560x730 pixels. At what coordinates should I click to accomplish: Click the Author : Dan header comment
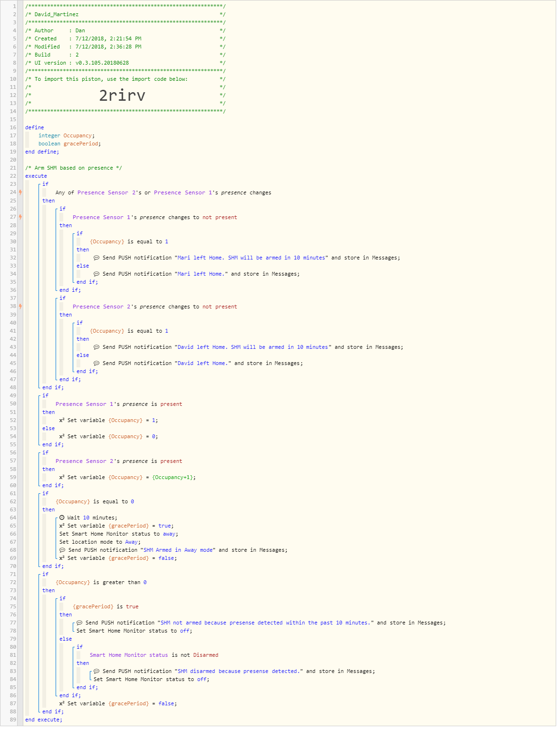tap(55, 30)
